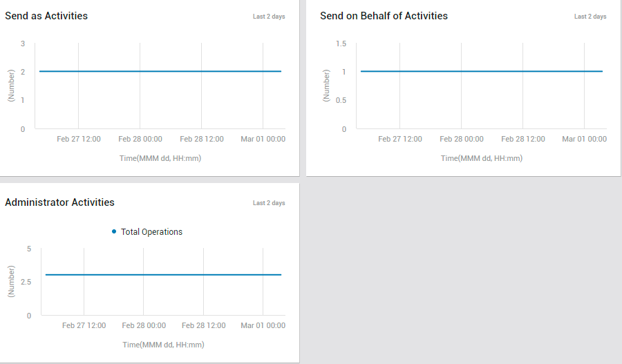This screenshot has height=364, width=622.
Task: Click Time axis label under Administrator chart
Action: pos(163,345)
